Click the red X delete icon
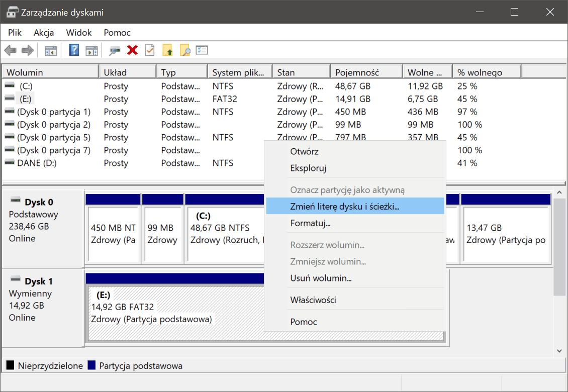Image resolution: width=568 pixels, height=392 pixels. tap(133, 50)
